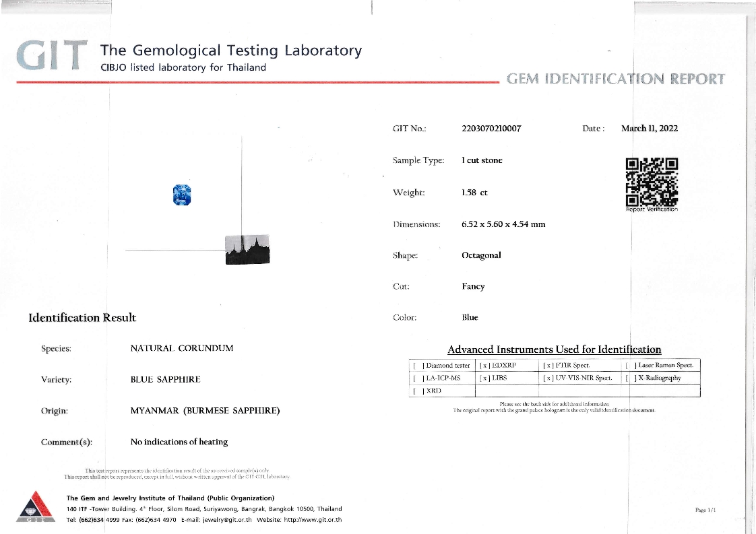Uncheck the FTIR Spect. checkbox
This screenshot has width=756, height=534.
[x=548, y=366]
